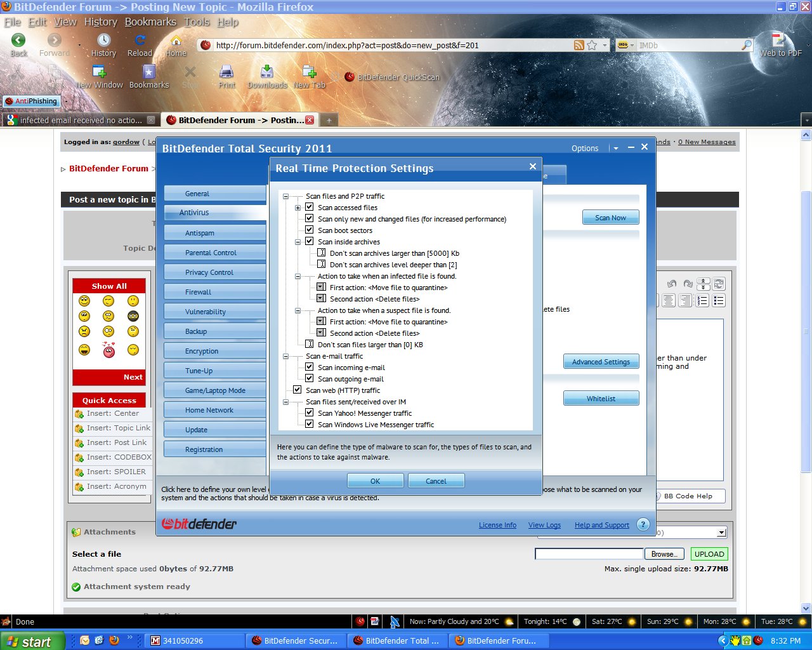Click the numbered list editor icon
The image size is (812, 650).
(x=702, y=300)
